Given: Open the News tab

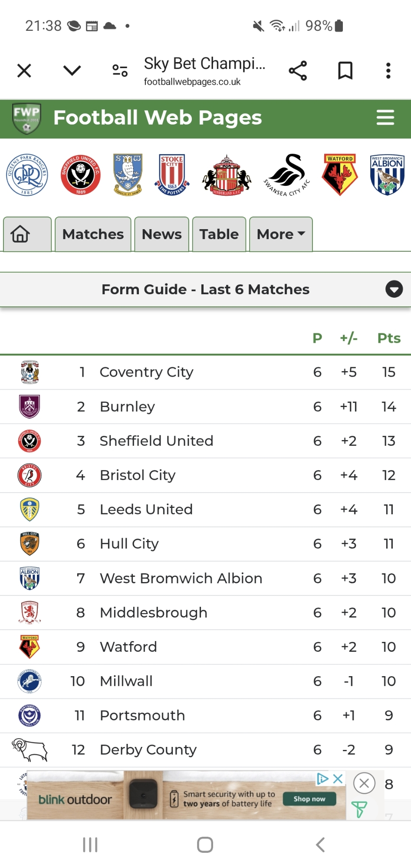Looking at the screenshot, I should (x=161, y=234).
